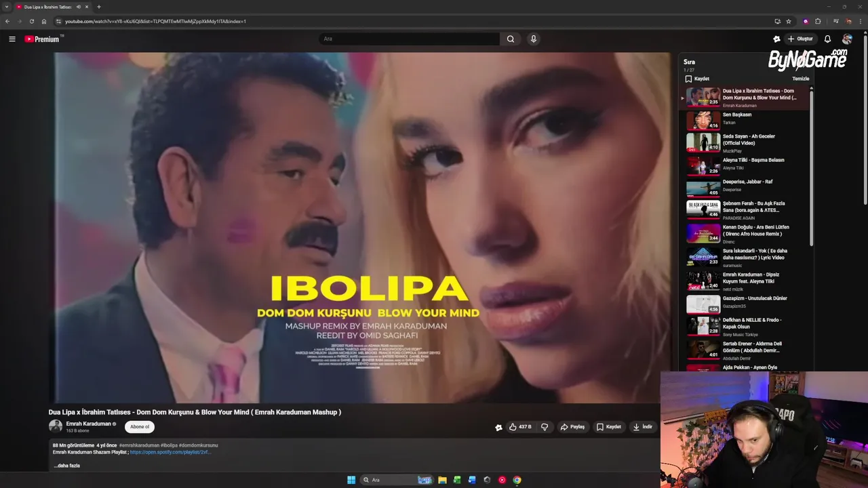The width and height of the screenshot is (868, 488).
Task: Save video using Kaydet below player
Action: point(609,427)
